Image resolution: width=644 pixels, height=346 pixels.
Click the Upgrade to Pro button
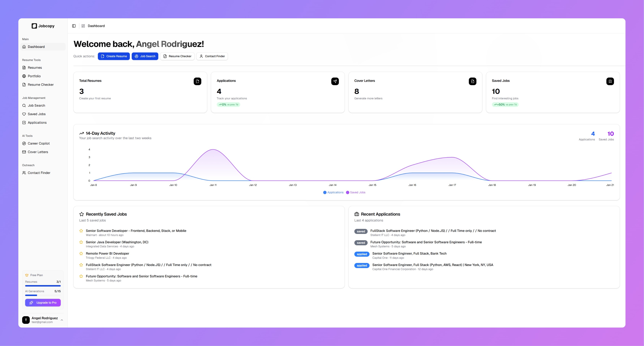point(43,302)
